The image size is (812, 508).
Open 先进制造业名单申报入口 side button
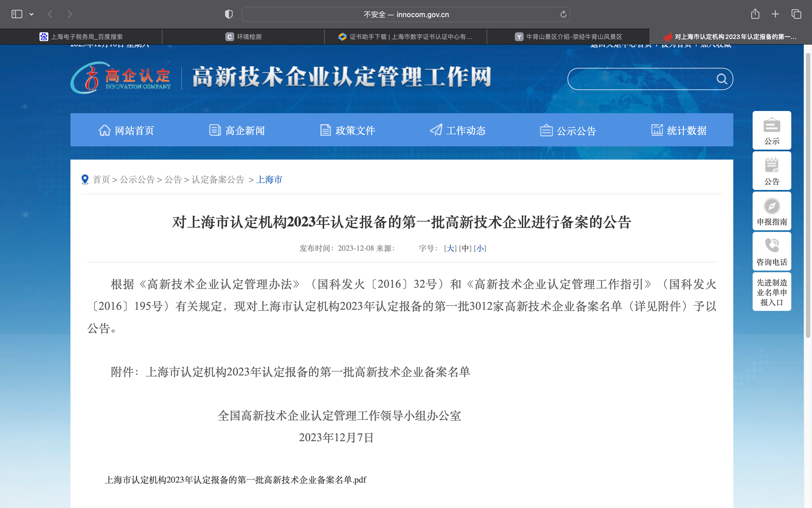772,292
